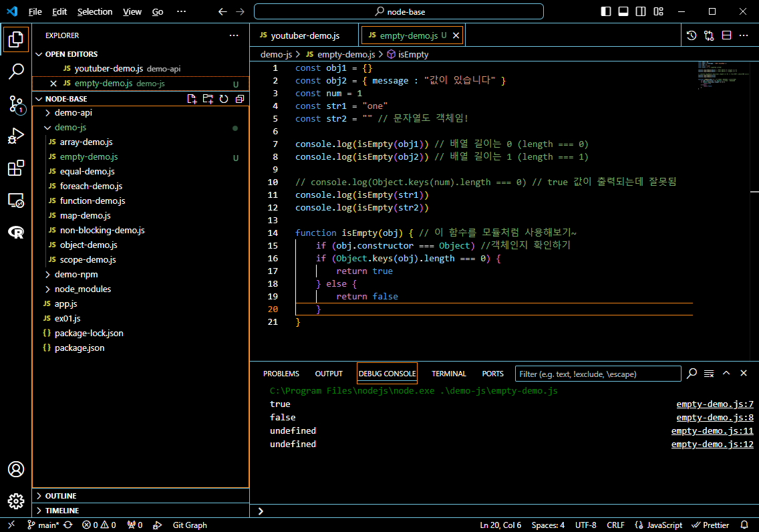Open the R extension view
759x532 pixels.
click(x=16, y=233)
